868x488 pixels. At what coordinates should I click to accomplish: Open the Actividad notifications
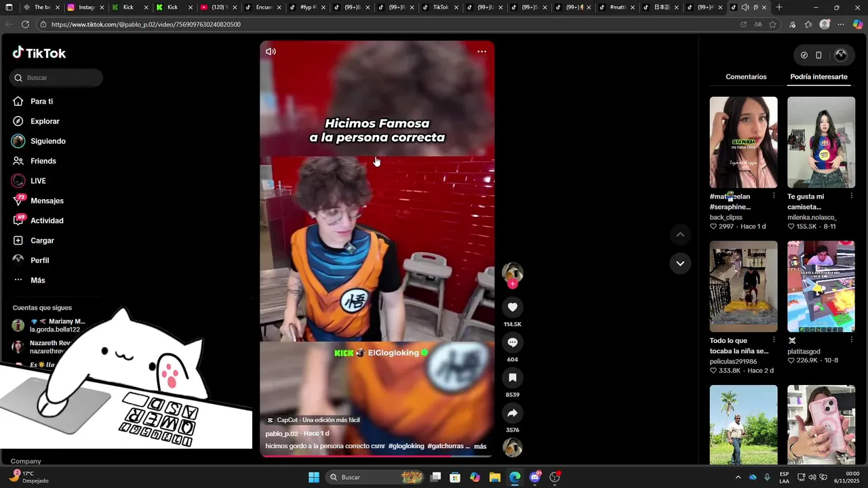click(47, 220)
